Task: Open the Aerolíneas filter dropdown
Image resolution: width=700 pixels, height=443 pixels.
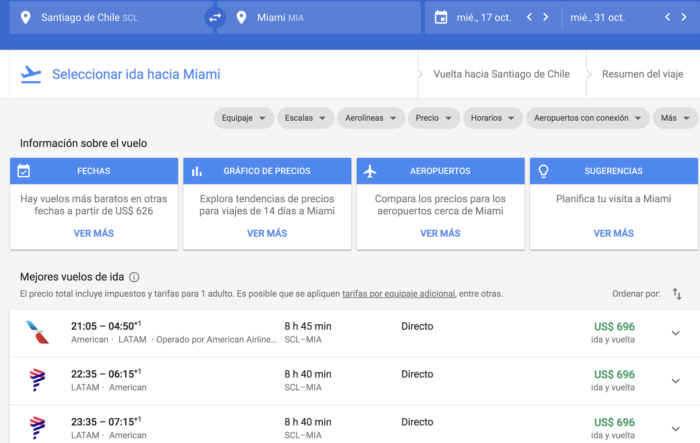Action: pyautogui.click(x=371, y=118)
